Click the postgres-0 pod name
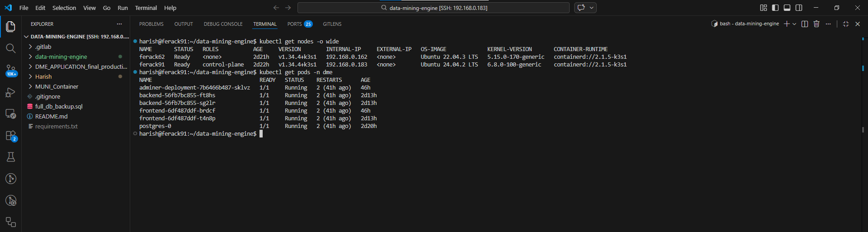Viewport: 868px width, 232px height. [155, 126]
